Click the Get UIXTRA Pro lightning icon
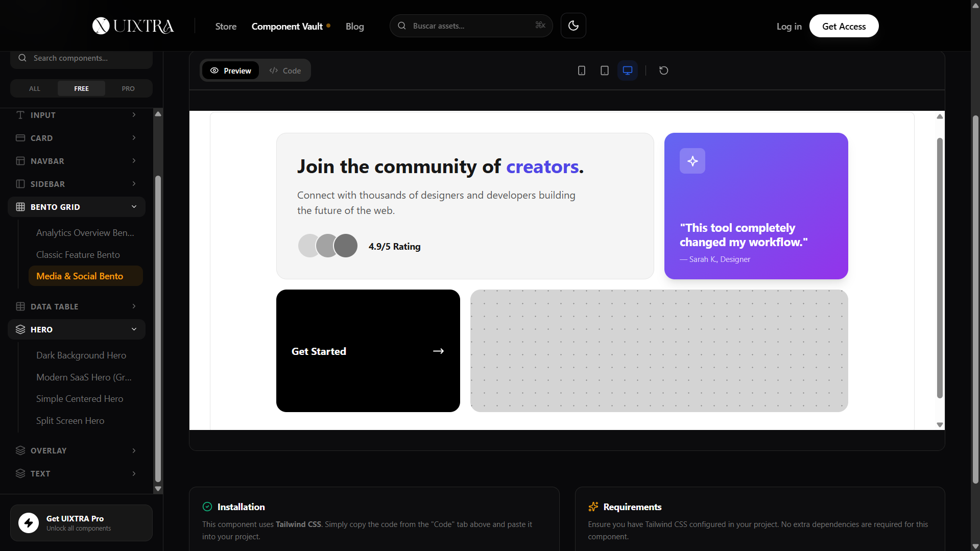Screen dimensions: 980x551 pos(28,522)
